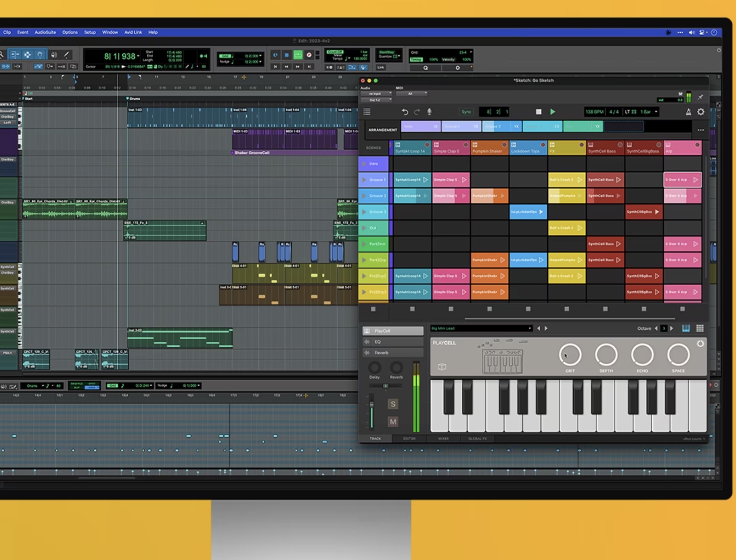
Task: Toggle the metronome icon in Sketch
Action: tap(688, 112)
